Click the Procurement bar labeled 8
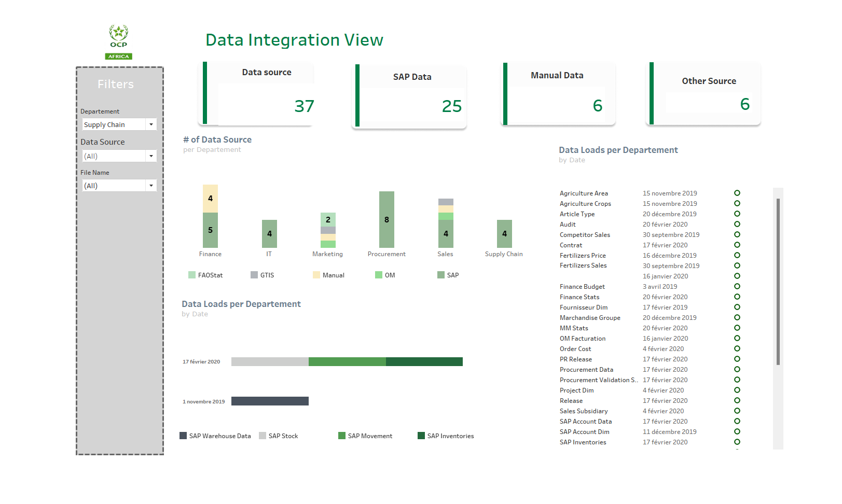Image resolution: width=842 pixels, height=504 pixels. 387,219
